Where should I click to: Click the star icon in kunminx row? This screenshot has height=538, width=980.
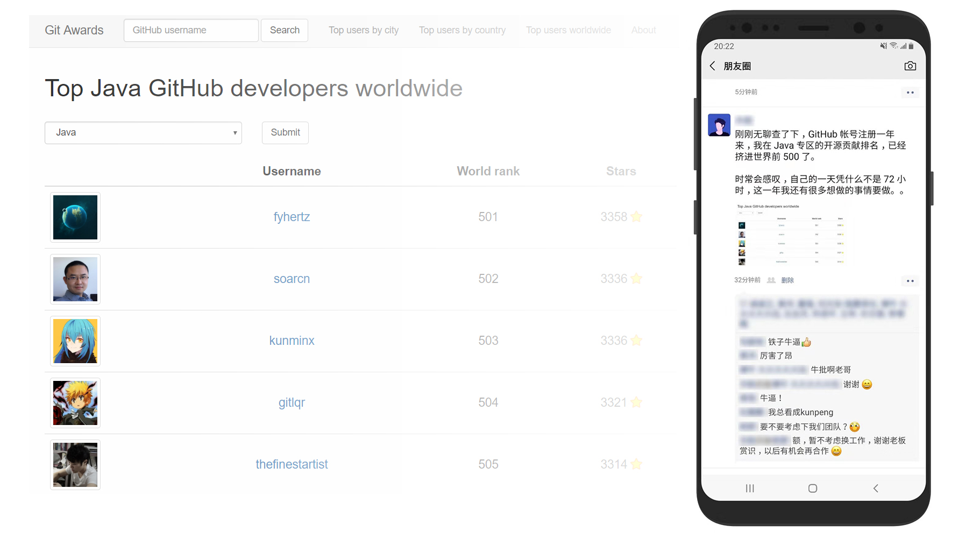(636, 340)
